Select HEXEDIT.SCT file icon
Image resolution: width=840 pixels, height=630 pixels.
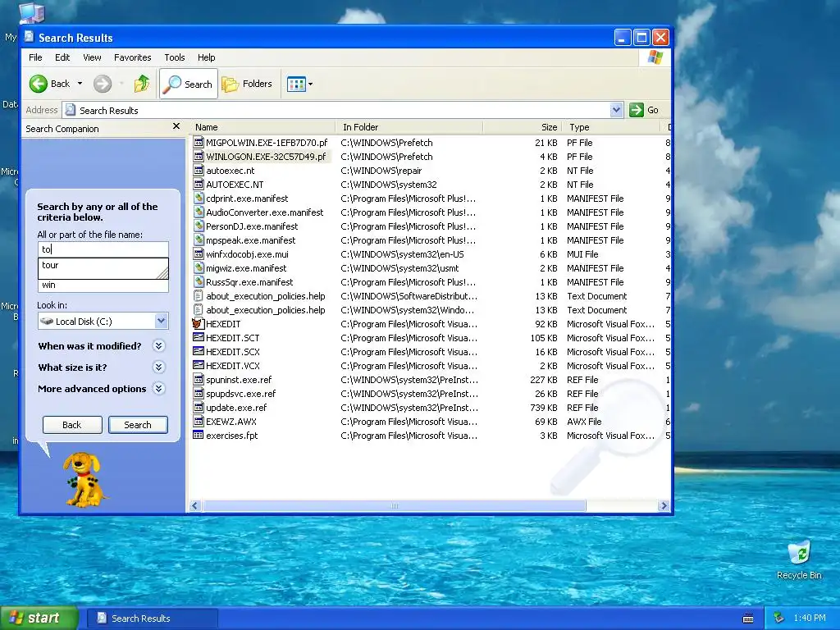pos(199,337)
